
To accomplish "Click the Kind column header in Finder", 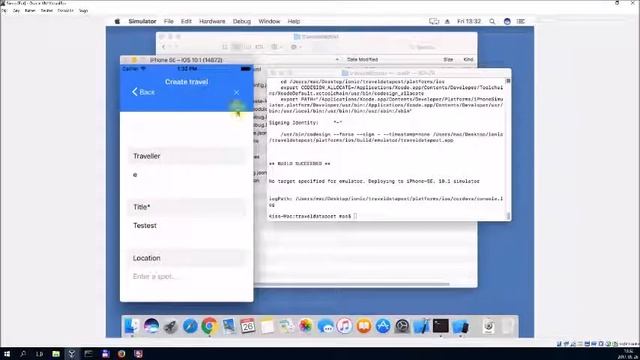I will click(468, 60).
